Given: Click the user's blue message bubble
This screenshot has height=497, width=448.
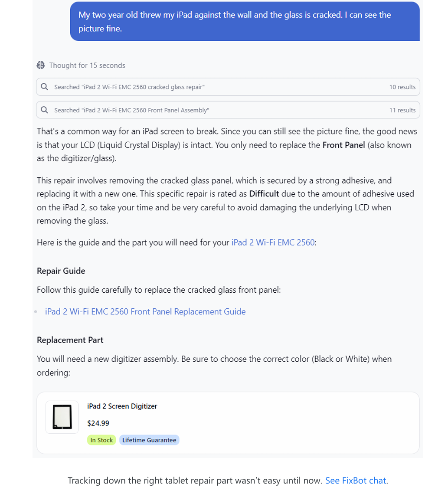Looking at the screenshot, I should [x=245, y=21].
